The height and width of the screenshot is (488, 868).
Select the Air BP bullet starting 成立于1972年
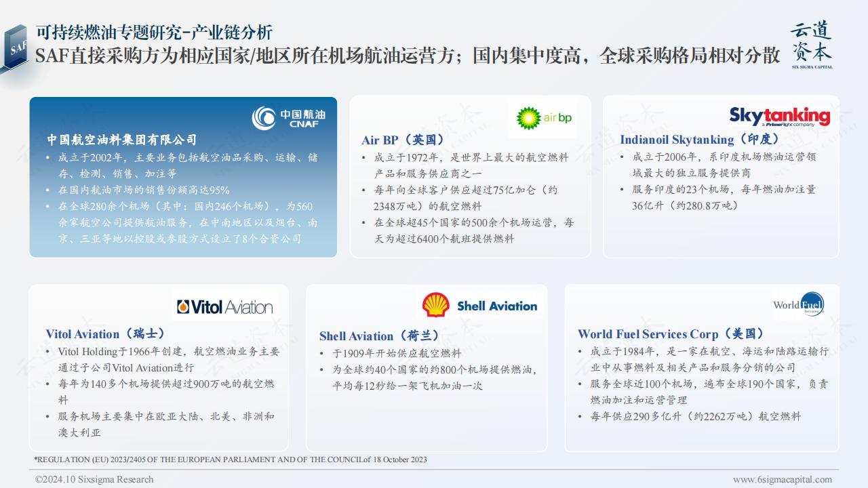pyautogui.click(x=466, y=165)
